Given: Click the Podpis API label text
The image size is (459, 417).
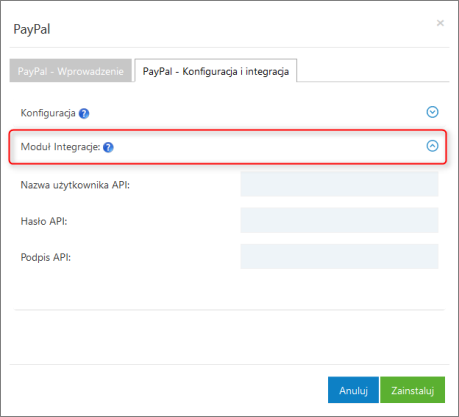Looking at the screenshot, I should [46, 257].
